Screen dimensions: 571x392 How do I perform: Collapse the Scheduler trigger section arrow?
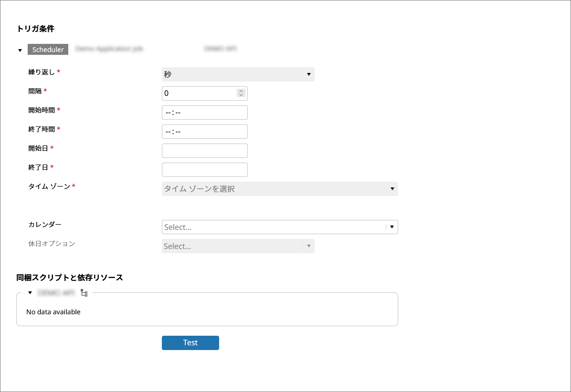click(20, 50)
